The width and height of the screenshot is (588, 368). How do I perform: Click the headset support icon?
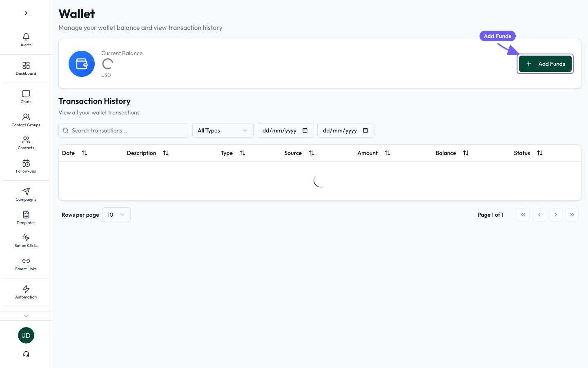coord(26,354)
